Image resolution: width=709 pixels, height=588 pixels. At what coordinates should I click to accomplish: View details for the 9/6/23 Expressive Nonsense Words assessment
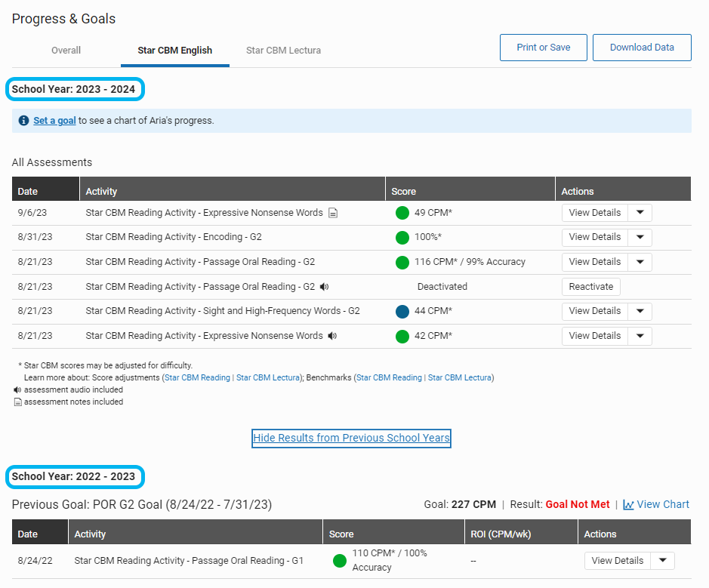pos(594,213)
